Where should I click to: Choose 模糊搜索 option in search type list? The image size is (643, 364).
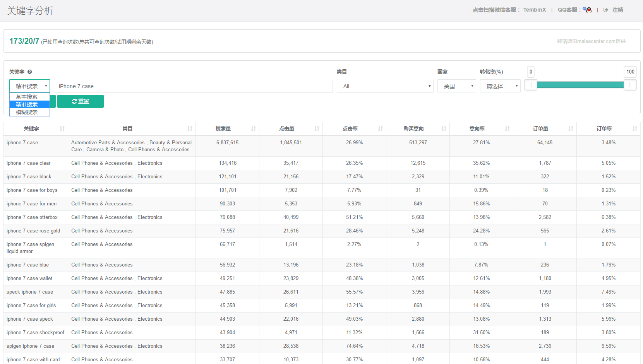tap(27, 112)
